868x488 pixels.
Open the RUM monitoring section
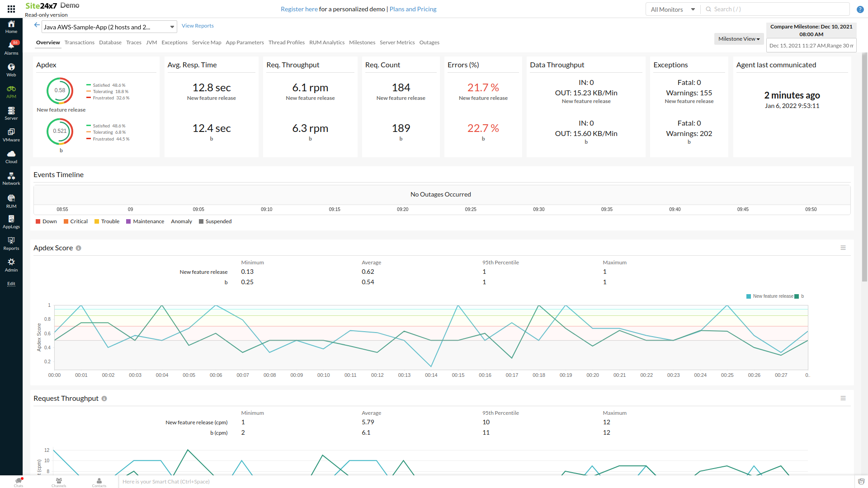11,201
